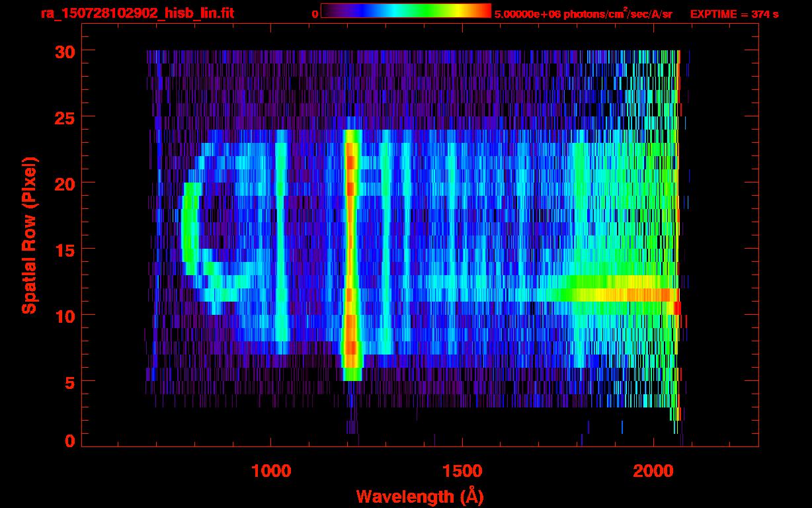Click the spatial row tick label 20

point(64,183)
